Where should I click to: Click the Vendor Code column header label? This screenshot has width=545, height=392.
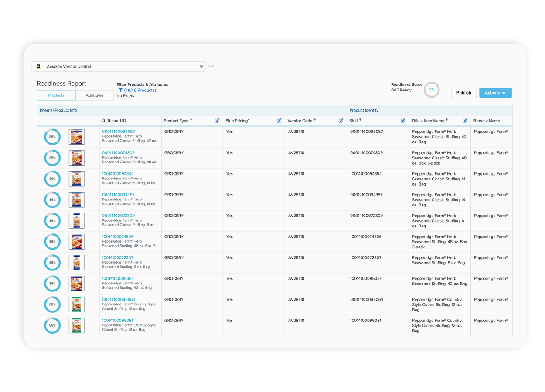(x=300, y=121)
